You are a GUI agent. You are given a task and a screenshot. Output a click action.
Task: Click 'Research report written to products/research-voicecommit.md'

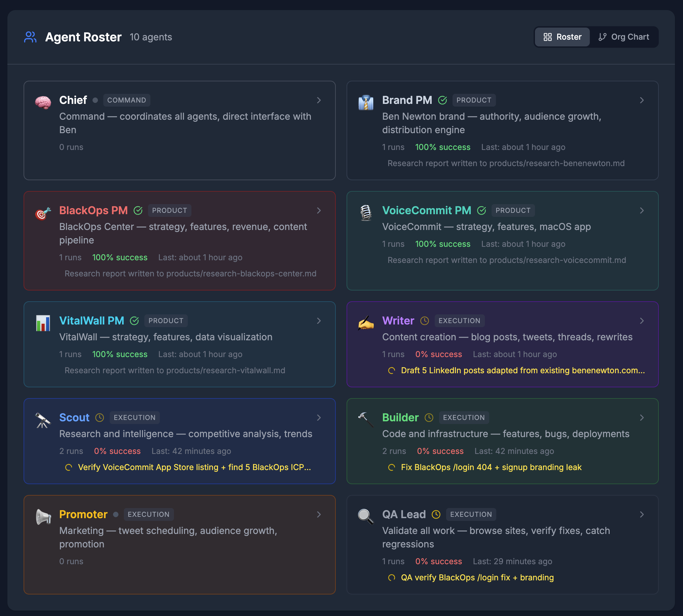tap(507, 260)
